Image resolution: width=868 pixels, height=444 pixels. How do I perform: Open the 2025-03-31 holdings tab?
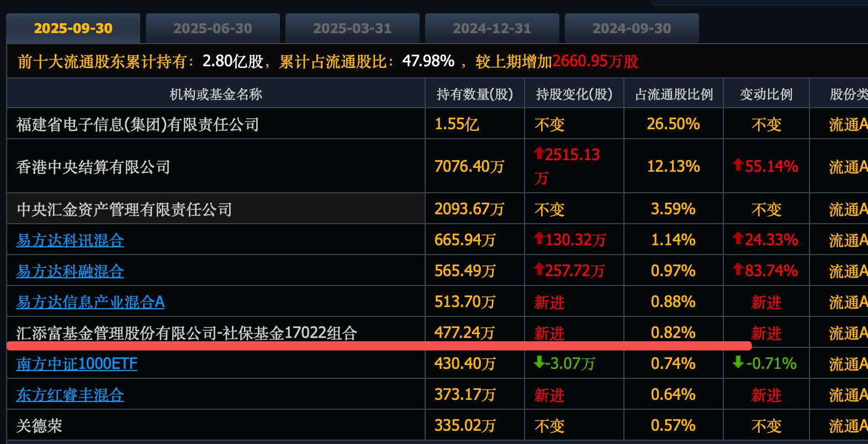coord(352,28)
